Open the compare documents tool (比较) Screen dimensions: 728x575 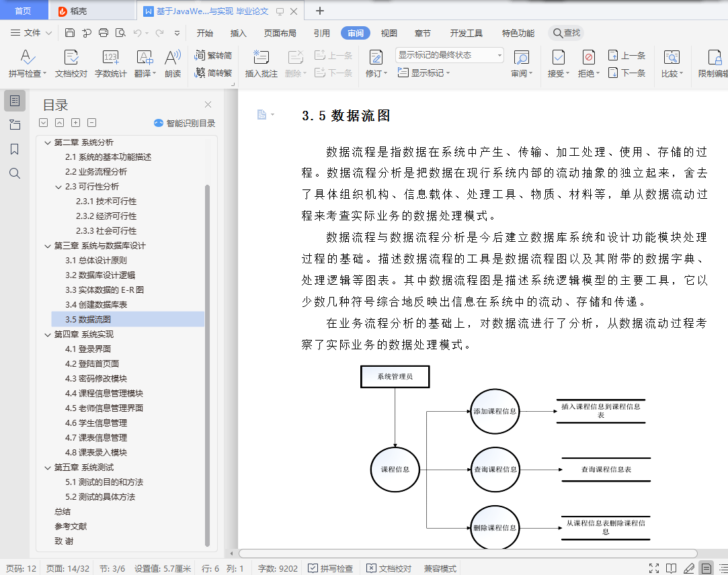pyautogui.click(x=672, y=64)
